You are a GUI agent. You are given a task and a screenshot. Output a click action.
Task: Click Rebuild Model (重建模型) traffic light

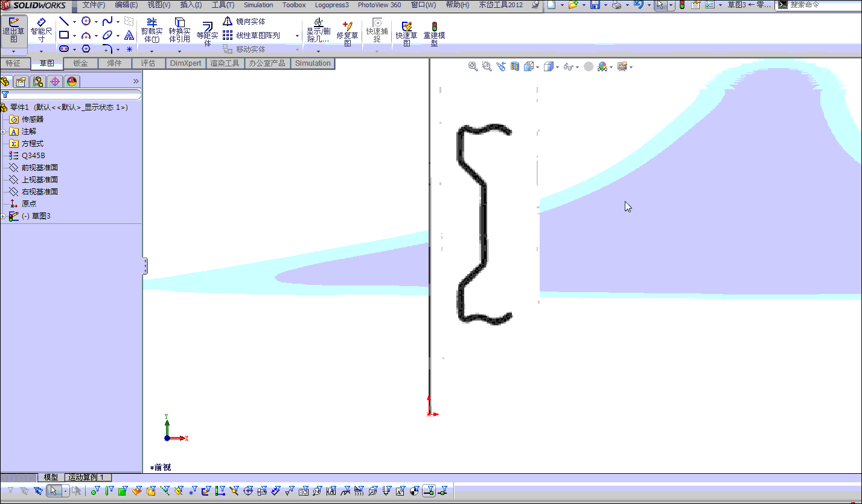[434, 33]
